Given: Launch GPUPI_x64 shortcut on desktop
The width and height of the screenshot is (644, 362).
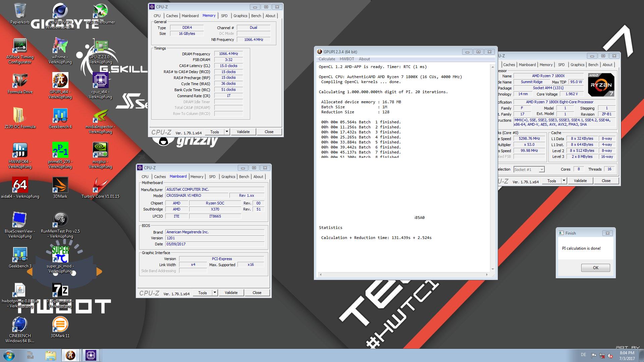Looking at the screenshot, I should pyautogui.click(x=60, y=86).
